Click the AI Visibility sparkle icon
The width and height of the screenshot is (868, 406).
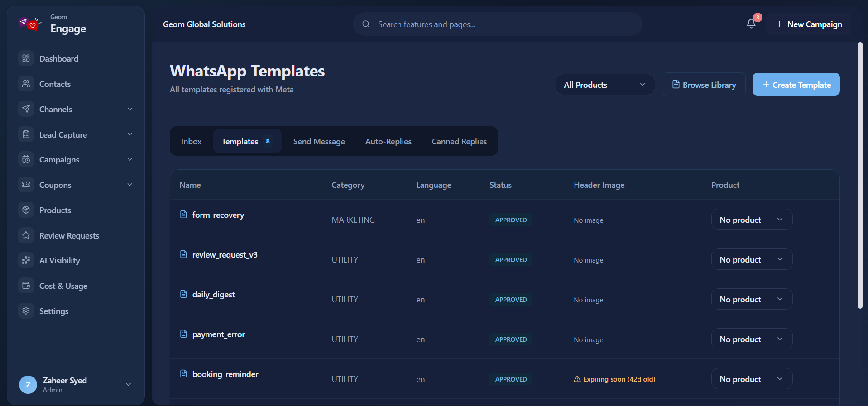(26, 260)
